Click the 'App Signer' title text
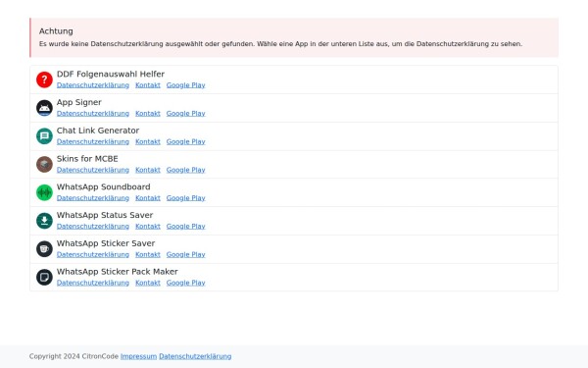This screenshot has width=588, height=368. [79, 102]
